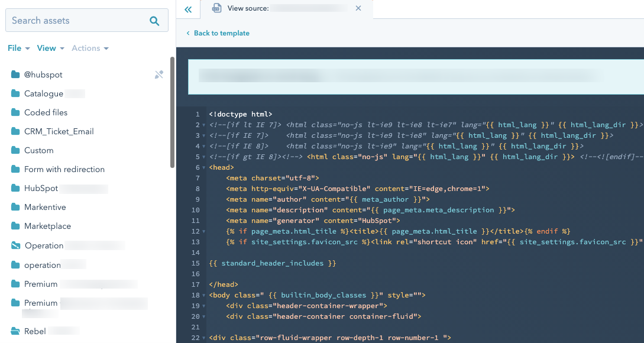
Task: Click line number 14 in gutter
Action: 196,253
